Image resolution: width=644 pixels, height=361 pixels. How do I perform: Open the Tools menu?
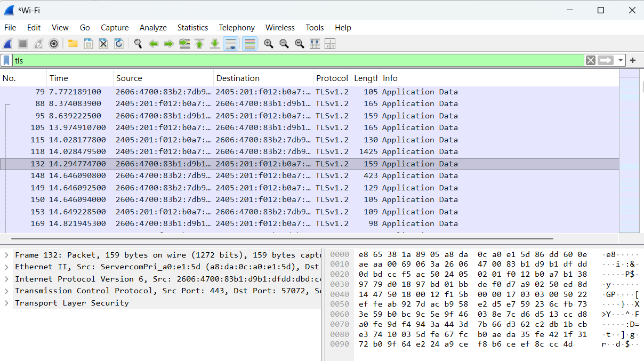point(315,28)
